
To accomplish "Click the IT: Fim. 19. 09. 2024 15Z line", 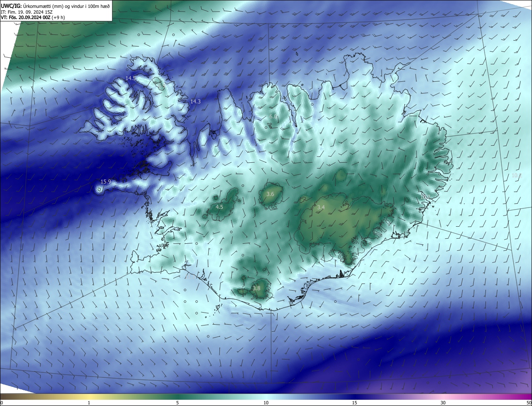I will point(27,12).
